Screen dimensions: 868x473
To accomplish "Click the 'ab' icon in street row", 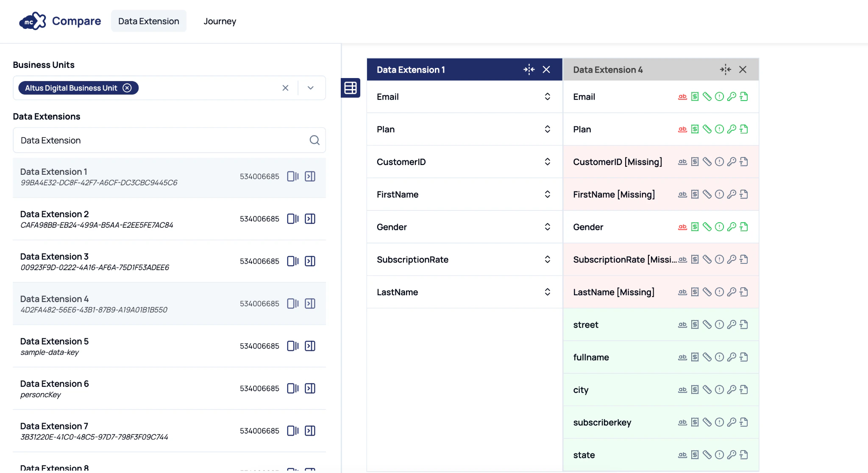I will [682, 325].
